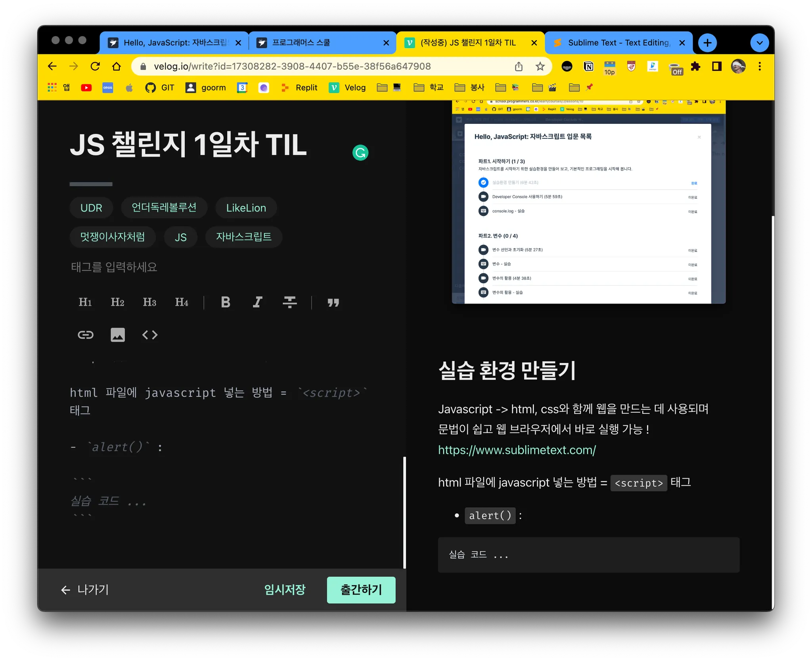The height and width of the screenshot is (661, 812).
Task: Upload an image via image icon
Action: (x=117, y=335)
